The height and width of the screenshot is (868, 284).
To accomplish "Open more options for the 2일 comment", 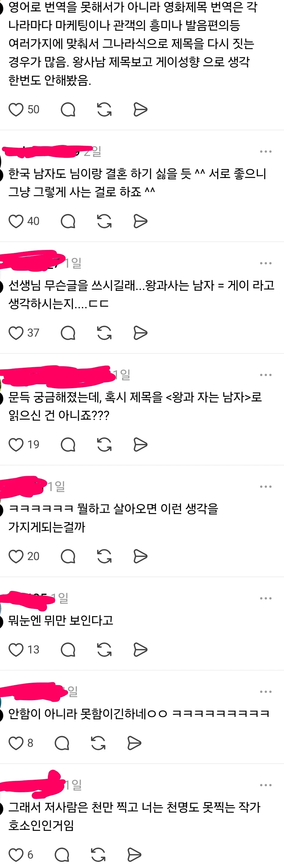I will (x=266, y=152).
